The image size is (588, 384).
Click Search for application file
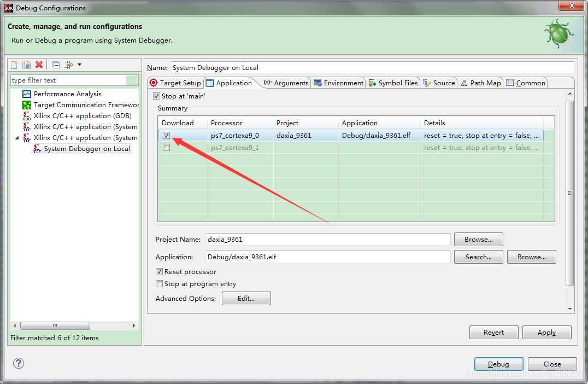click(479, 257)
